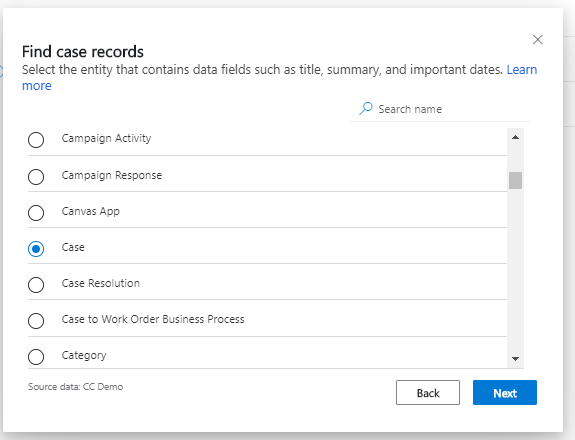Image resolution: width=575 pixels, height=440 pixels.
Task: Select the Campaign Response radio button
Action: 36,177
